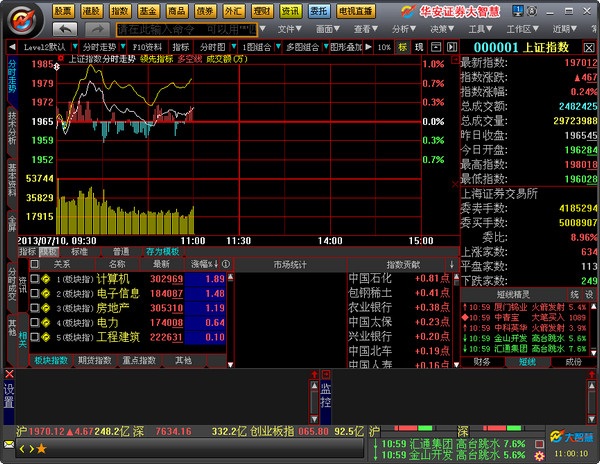Expand the command input dropdown arrow
This screenshot has height=464, width=600.
[262, 29]
